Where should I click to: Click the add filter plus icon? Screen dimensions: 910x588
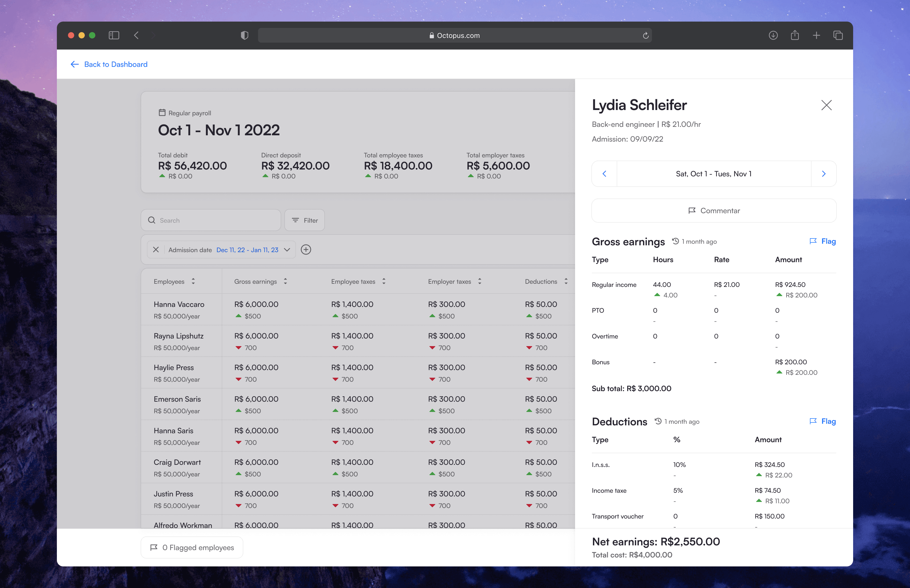tap(306, 250)
